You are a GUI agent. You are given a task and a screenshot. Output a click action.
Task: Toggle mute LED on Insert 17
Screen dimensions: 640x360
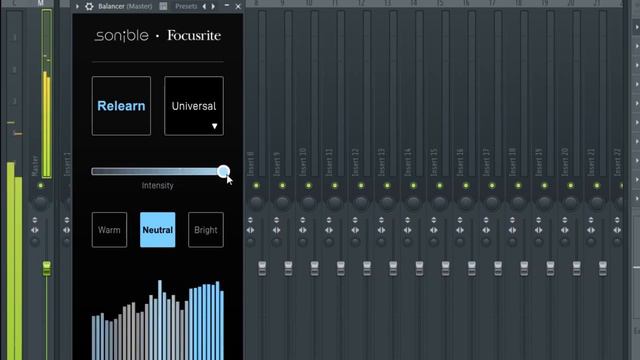pyautogui.click(x=492, y=186)
